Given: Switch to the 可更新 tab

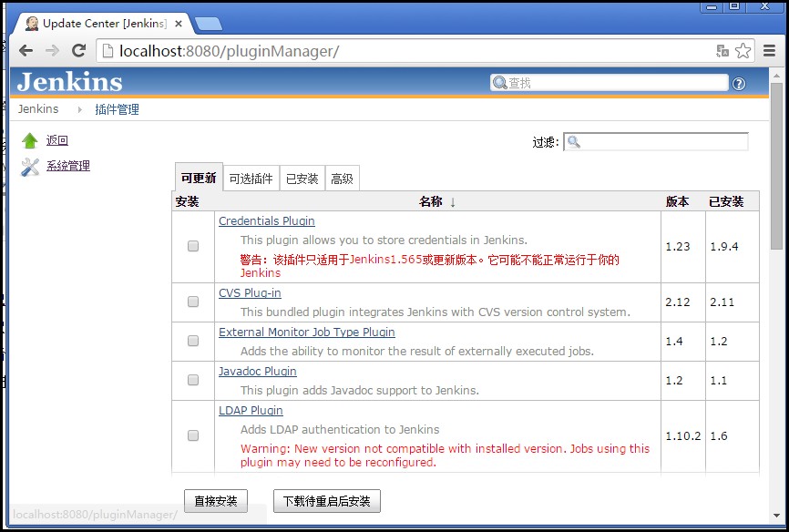Looking at the screenshot, I should pos(199,178).
